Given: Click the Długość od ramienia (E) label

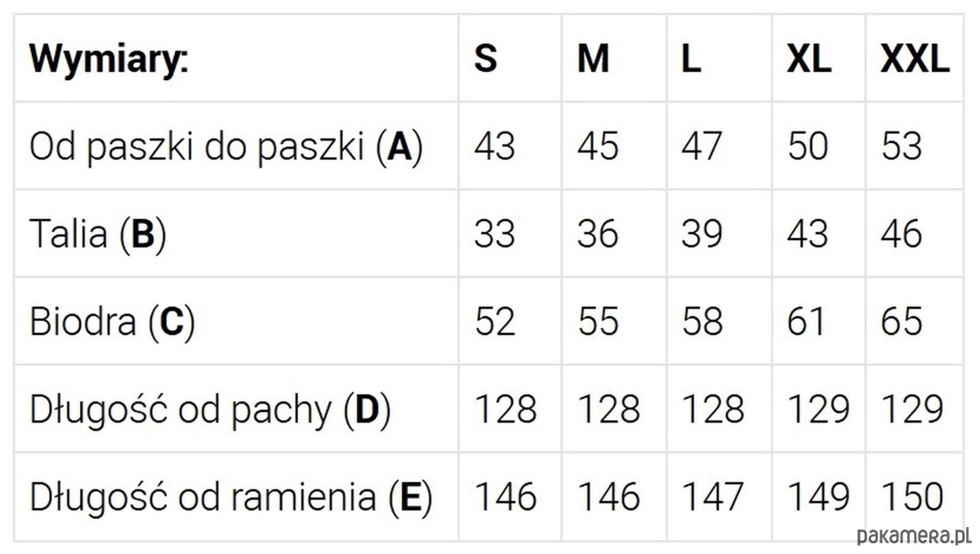Looking at the screenshot, I should coord(231,497).
